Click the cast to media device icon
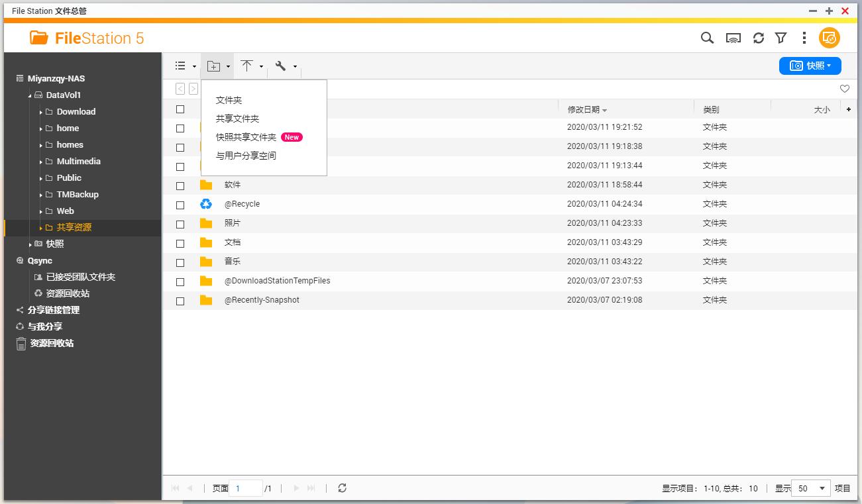The height and width of the screenshot is (504, 862). [732, 38]
